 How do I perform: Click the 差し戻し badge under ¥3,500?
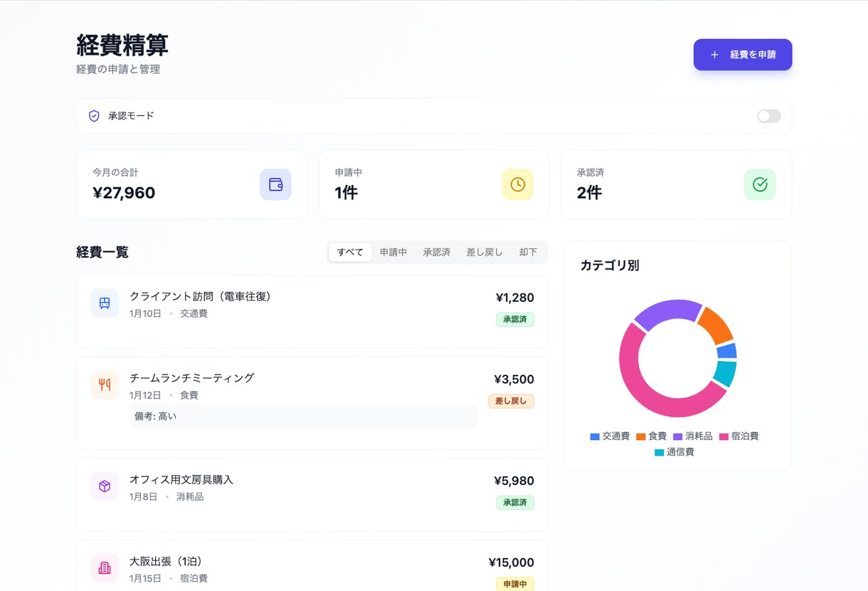(511, 401)
